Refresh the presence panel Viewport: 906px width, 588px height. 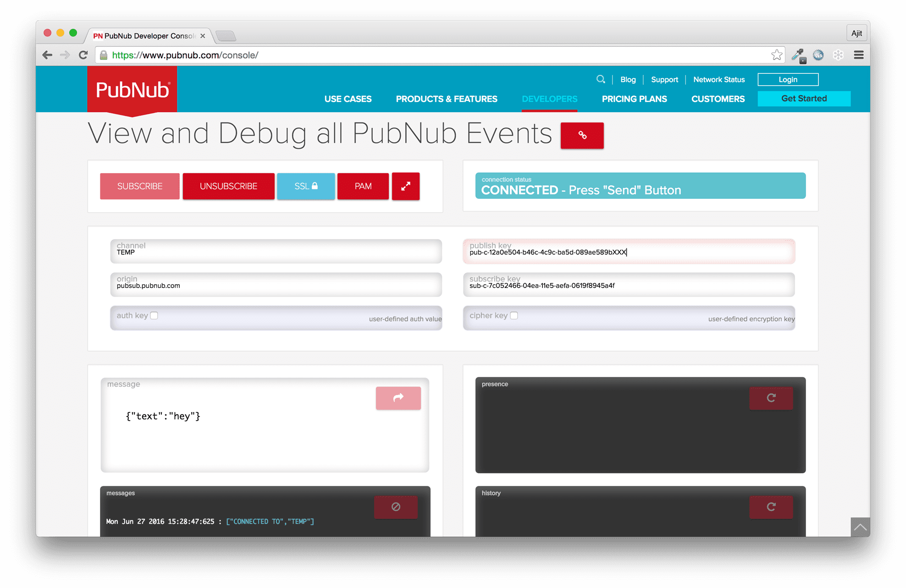771,398
